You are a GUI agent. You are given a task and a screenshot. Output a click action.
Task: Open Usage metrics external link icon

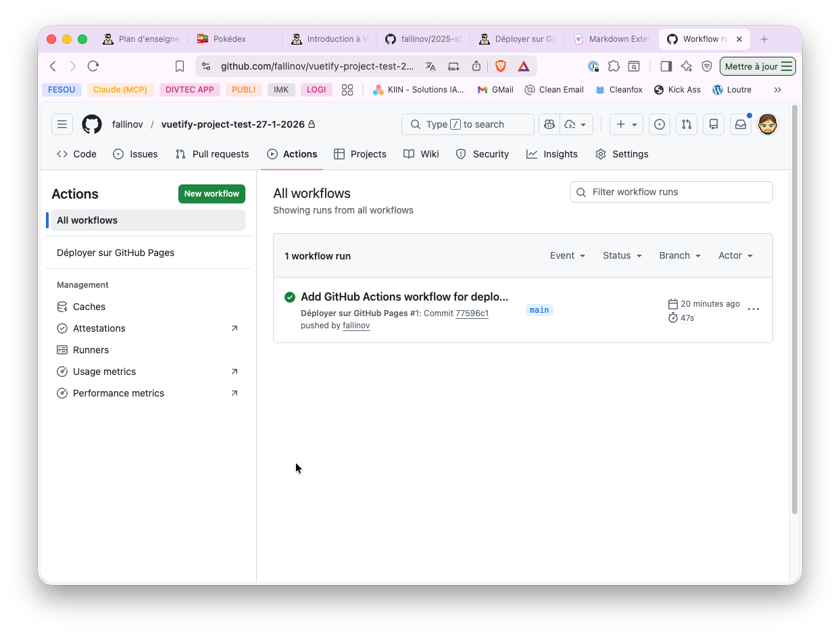[x=234, y=371]
